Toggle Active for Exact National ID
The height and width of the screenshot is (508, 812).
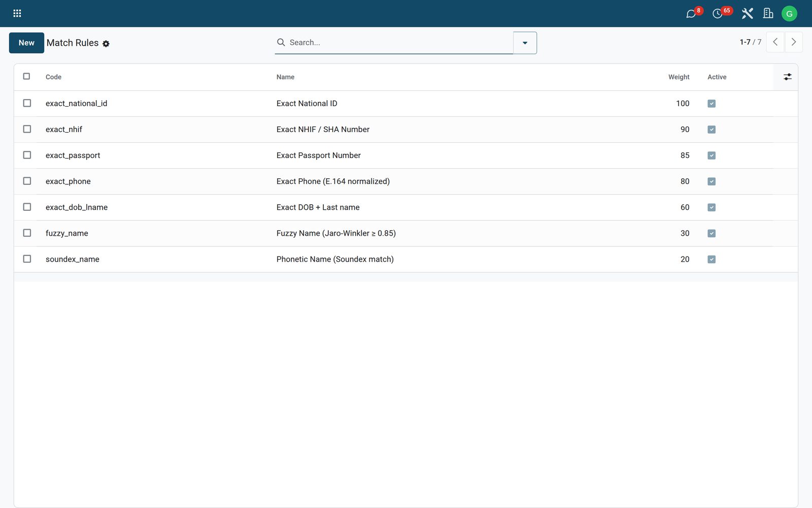712,104
